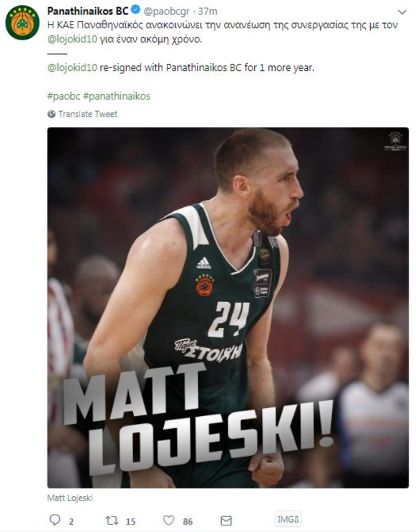This screenshot has width=416, height=532.
Task: Click the globe icon next to Translate Tweet
Action: pos(51,114)
